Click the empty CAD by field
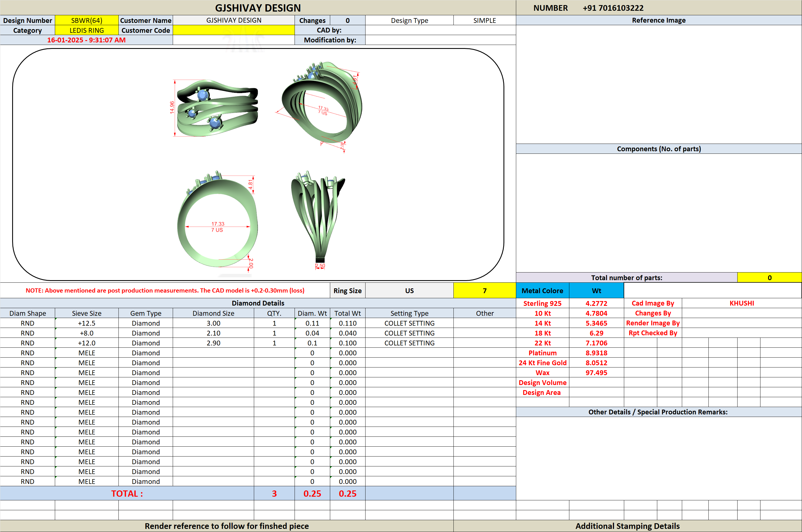The width and height of the screenshot is (802, 532). (440, 30)
